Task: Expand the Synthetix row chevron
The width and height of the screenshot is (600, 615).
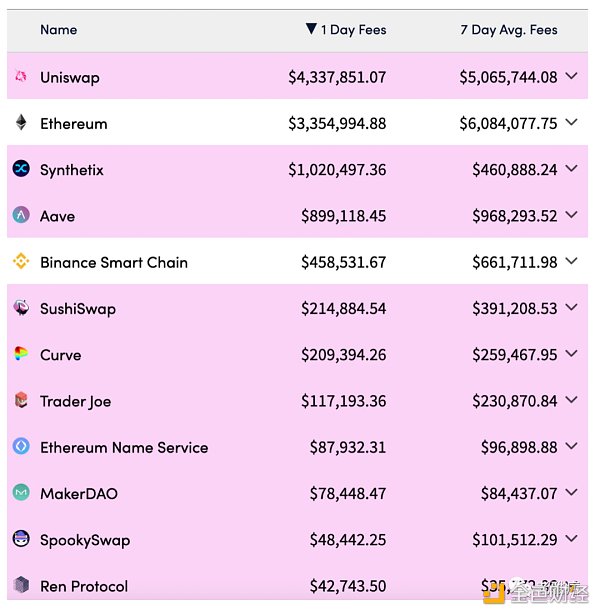Action: [571, 169]
